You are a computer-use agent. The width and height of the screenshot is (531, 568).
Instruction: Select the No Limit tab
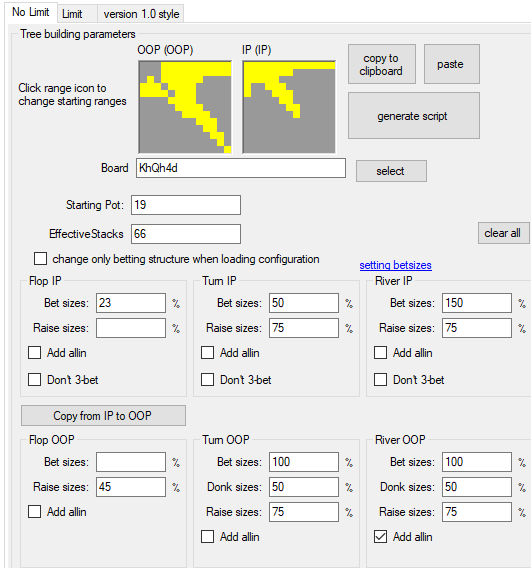[x=31, y=12]
